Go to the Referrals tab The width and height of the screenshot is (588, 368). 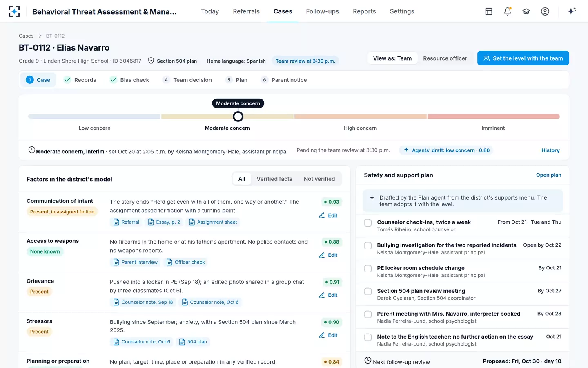246,11
